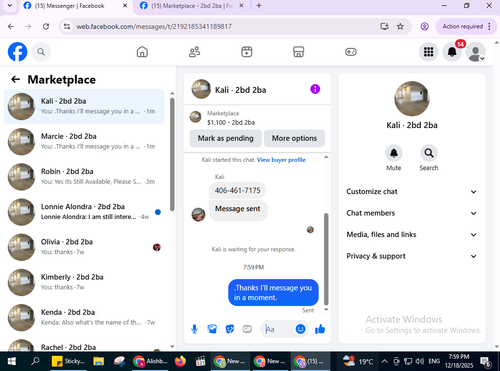The image size is (500, 371).
Task: Open the Friends icon in top navigation
Action: 194,52
